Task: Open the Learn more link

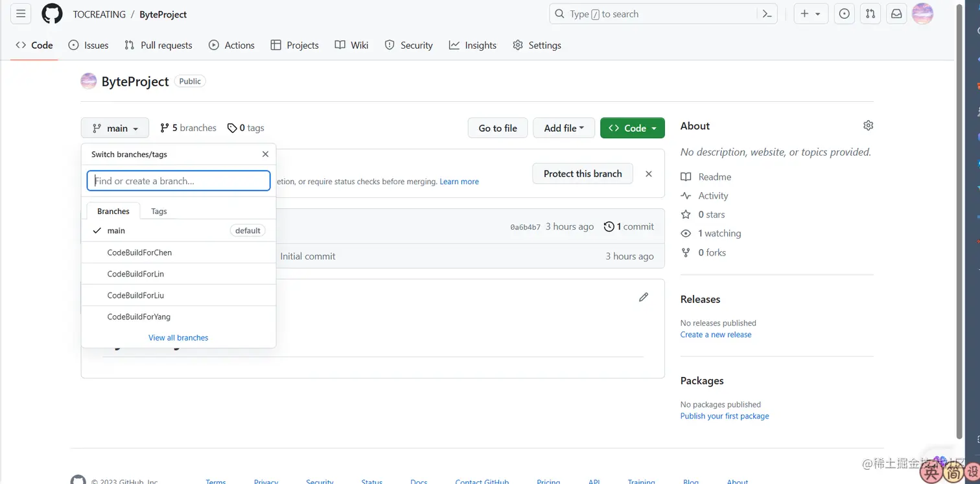Action: point(459,182)
